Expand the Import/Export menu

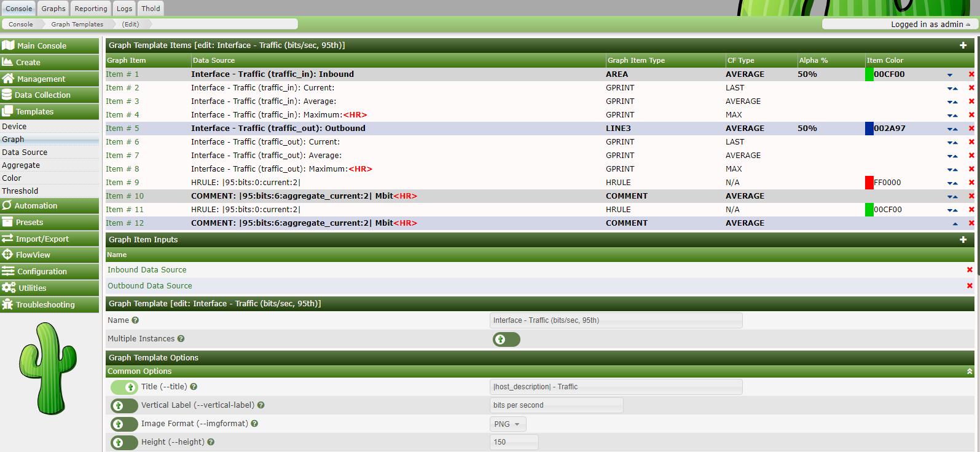pyautogui.click(x=49, y=239)
